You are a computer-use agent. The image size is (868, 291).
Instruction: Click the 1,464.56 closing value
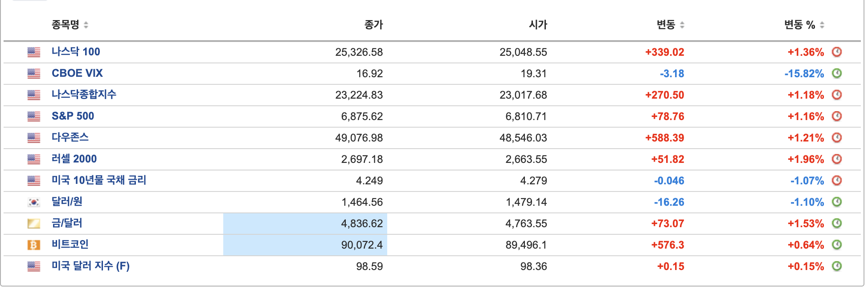[362, 202]
